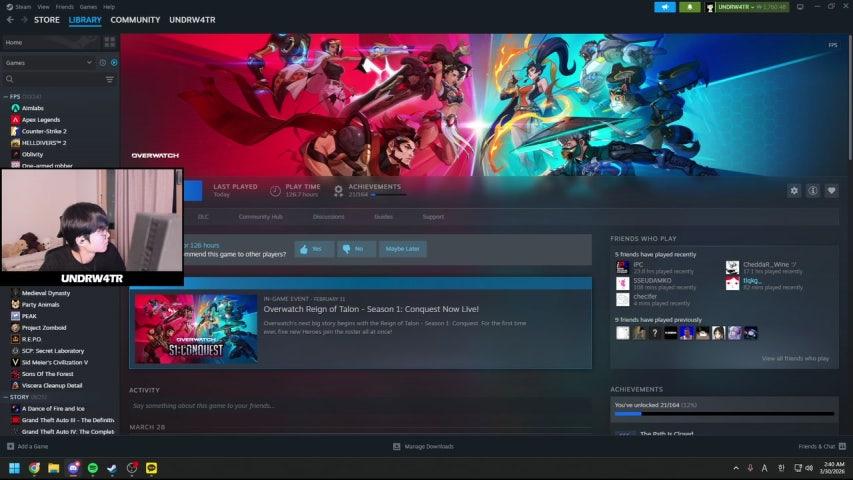Click the achievements progress bar

pos(724,414)
